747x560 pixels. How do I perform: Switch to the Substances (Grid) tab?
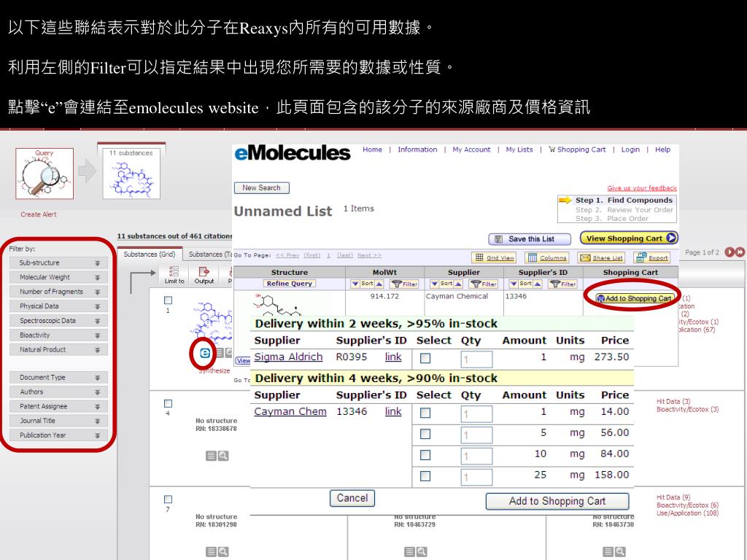click(x=149, y=254)
